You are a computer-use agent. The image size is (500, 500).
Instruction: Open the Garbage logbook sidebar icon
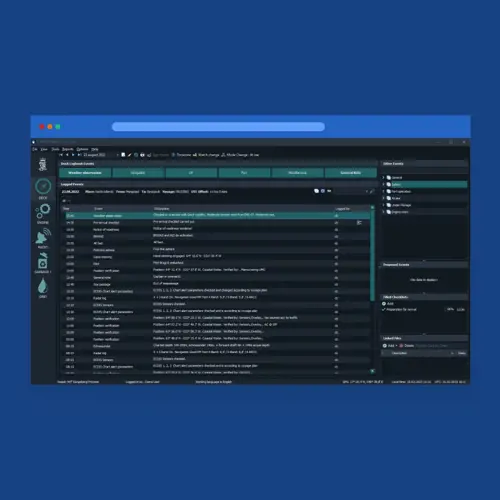43,261
